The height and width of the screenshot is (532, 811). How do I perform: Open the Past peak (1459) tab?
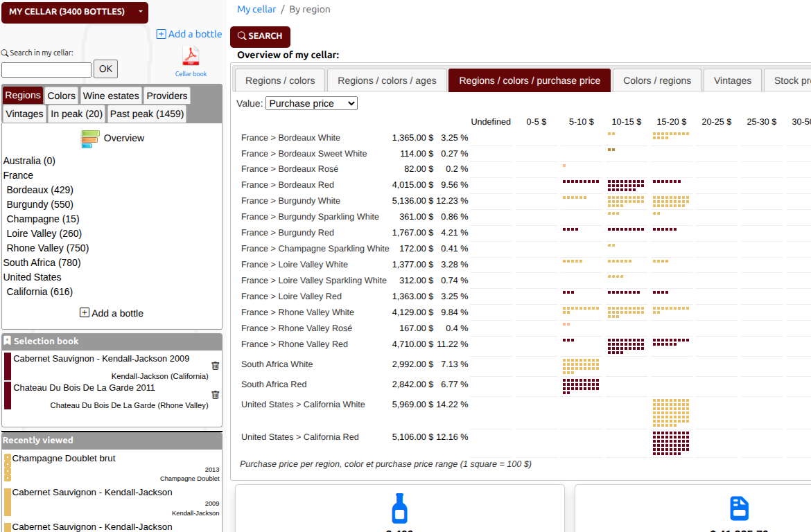(146, 113)
